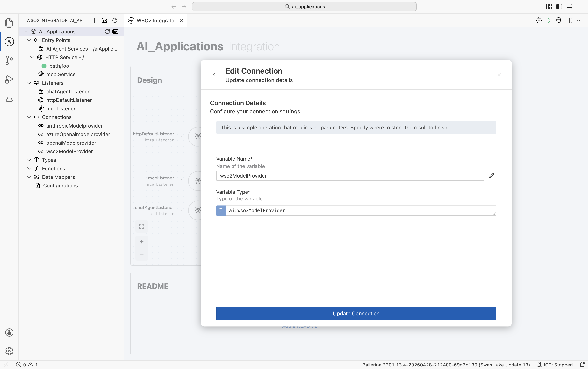Collapse the Listeners section
588x369 pixels.
(x=29, y=83)
